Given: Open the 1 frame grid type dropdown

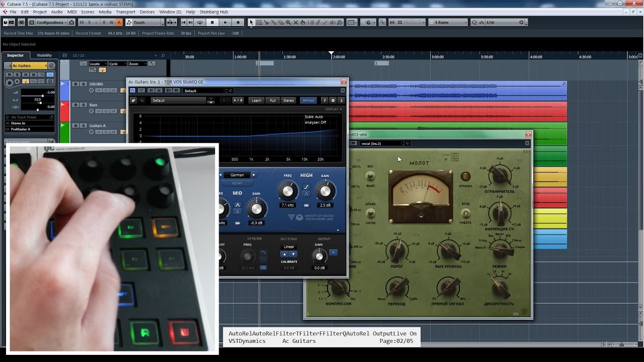Looking at the screenshot, I should click(x=449, y=23).
